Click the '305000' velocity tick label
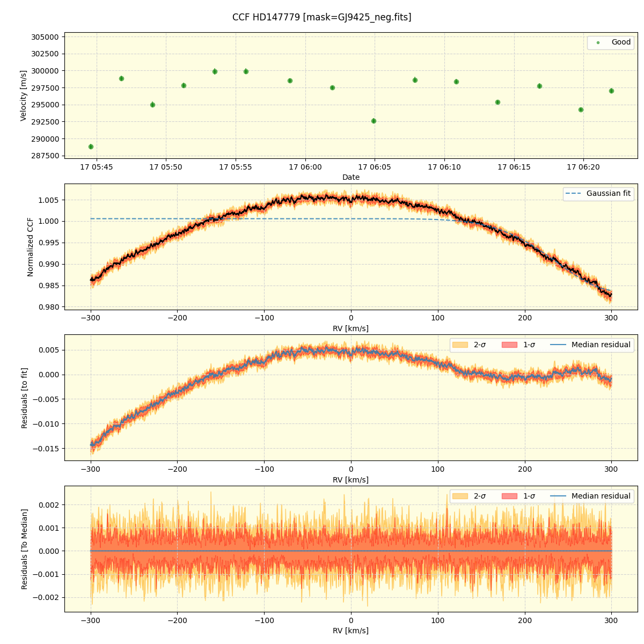The height and width of the screenshot is (644, 644). pos(45,37)
